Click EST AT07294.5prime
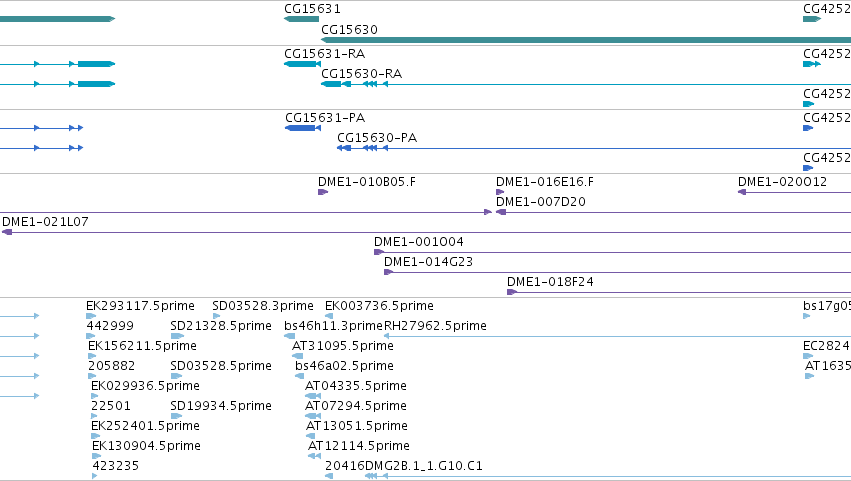This screenshot has width=851, height=481. pos(355,407)
